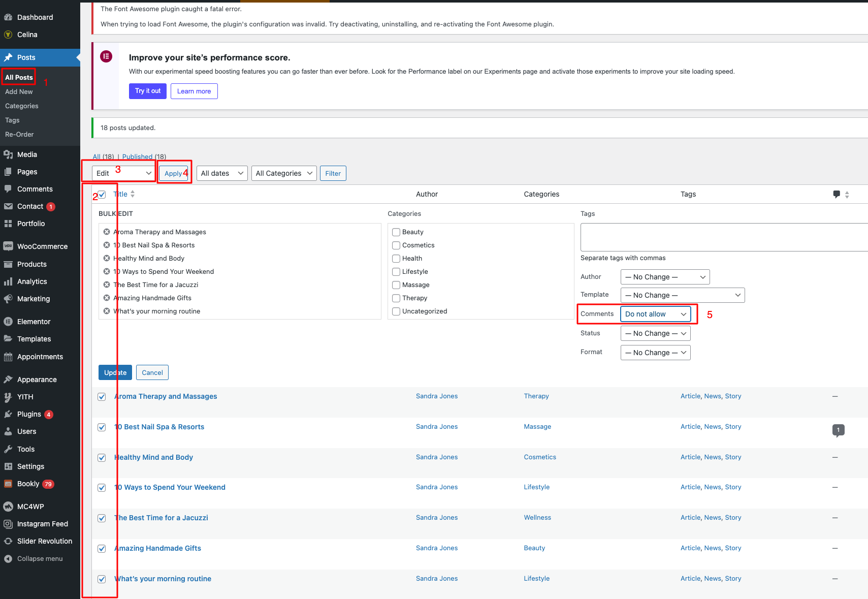Open the All Categories filter dropdown

tap(284, 173)
